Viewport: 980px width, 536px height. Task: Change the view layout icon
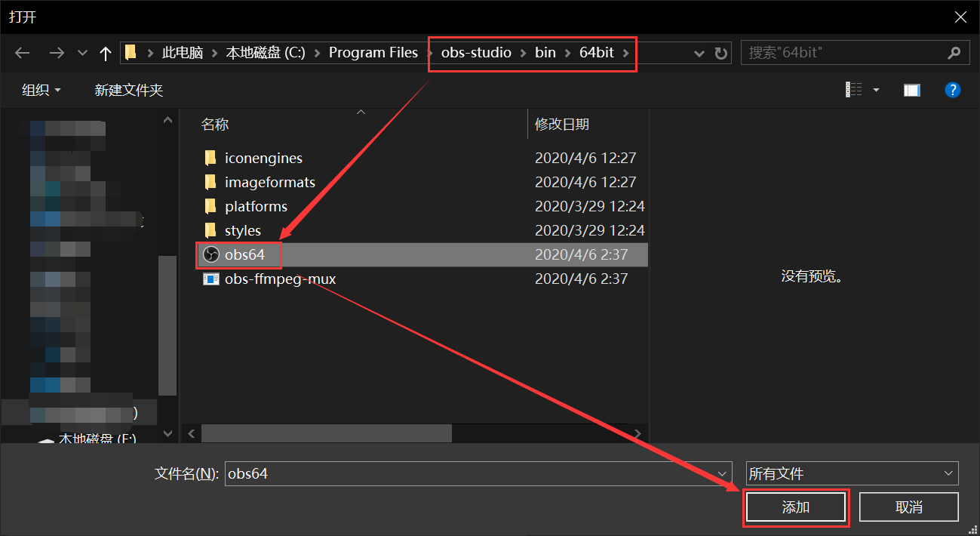[x=853, y=90]
